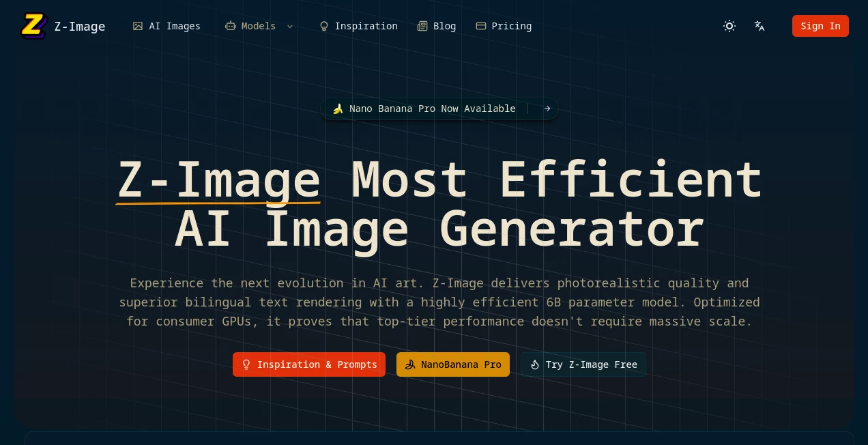
Task: Open Inspiration & Prompts
Action: (x=309, y=364)
